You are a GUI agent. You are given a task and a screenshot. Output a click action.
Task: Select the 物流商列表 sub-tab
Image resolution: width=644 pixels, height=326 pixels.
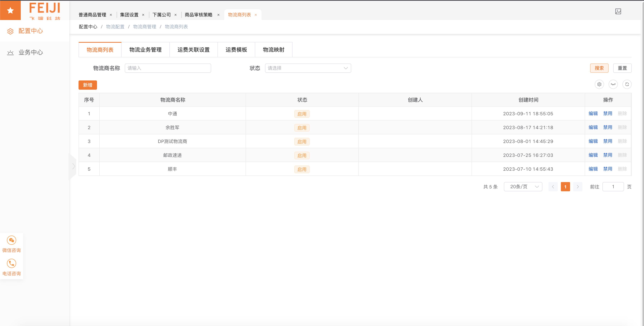click(x=100, y=50)
